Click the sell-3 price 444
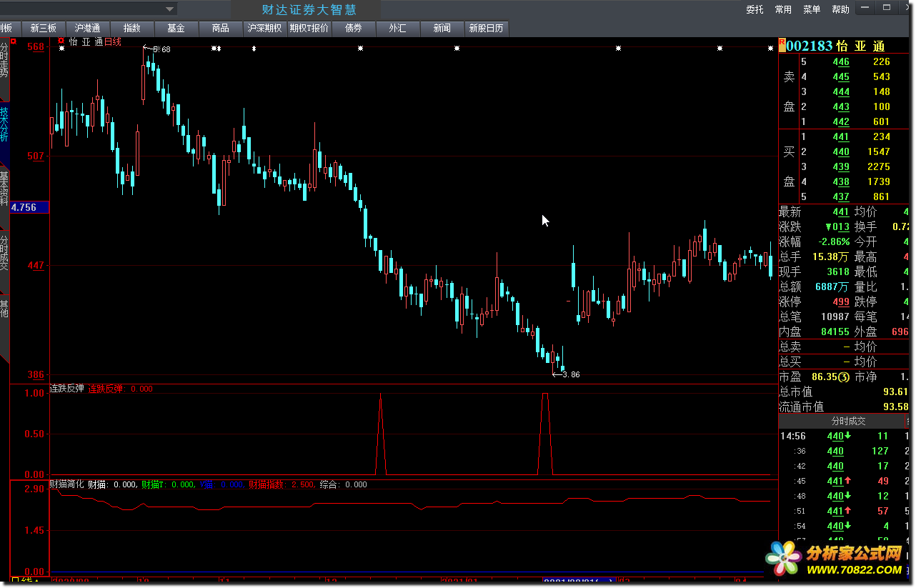916x588 pixels. [841, 91]
